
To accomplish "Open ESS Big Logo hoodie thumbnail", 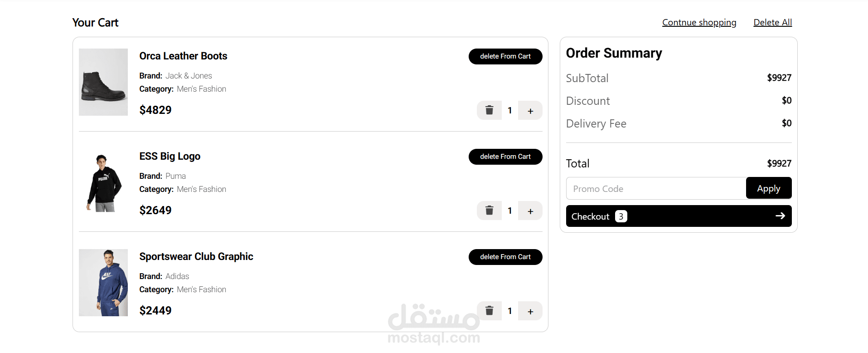I will (103, 182).
